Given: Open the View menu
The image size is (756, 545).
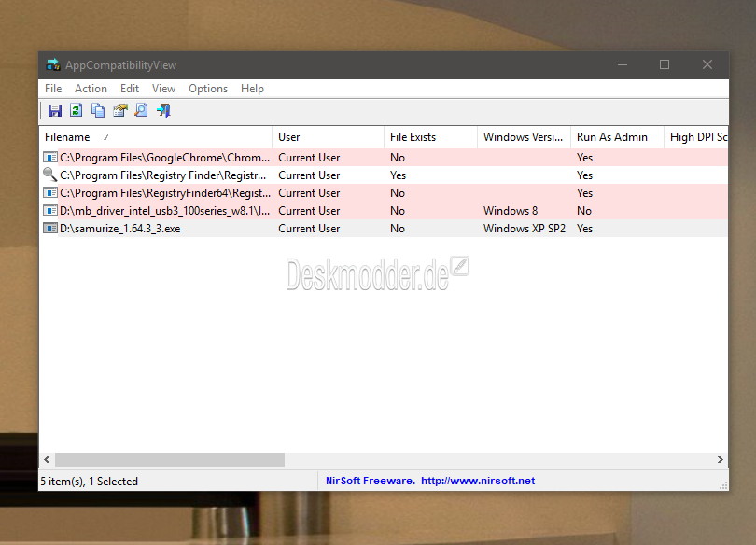Looking at the screenshot, I should point(163,89).
